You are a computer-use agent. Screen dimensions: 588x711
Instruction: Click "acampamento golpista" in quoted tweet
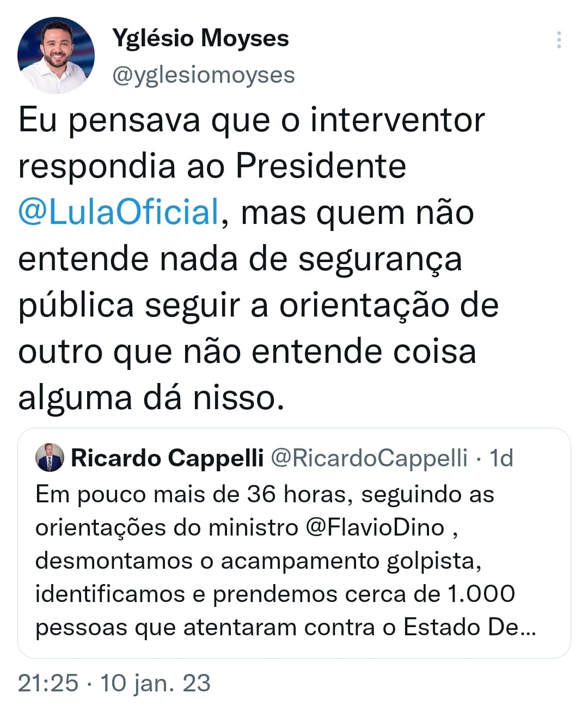[351, 561]
